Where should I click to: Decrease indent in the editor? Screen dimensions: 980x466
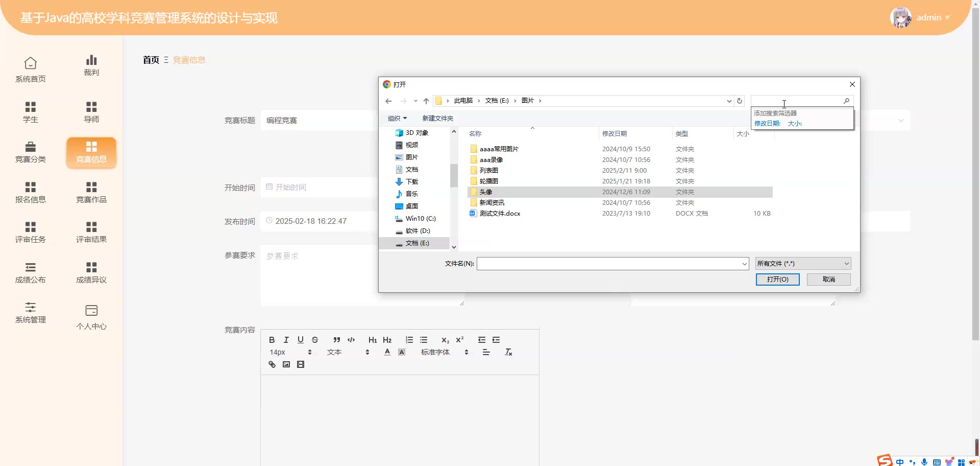coord(482,340)
